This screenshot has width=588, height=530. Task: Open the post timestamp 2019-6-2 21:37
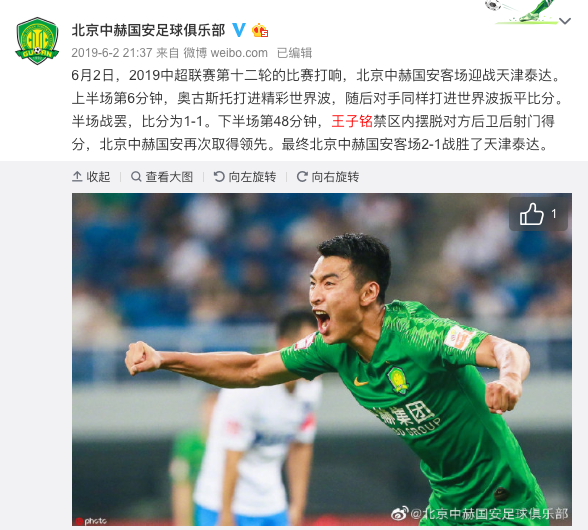click(x=112, y=53)
